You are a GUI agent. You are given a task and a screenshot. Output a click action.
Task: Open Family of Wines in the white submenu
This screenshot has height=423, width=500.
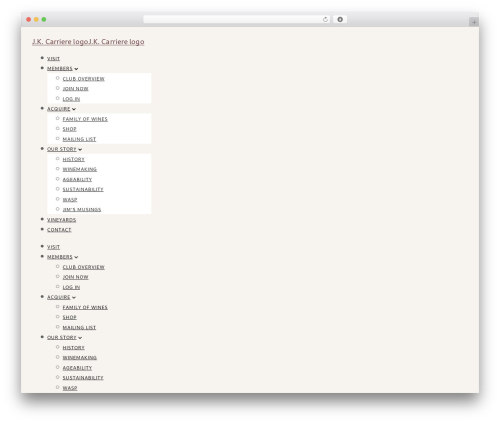[85, 119]
